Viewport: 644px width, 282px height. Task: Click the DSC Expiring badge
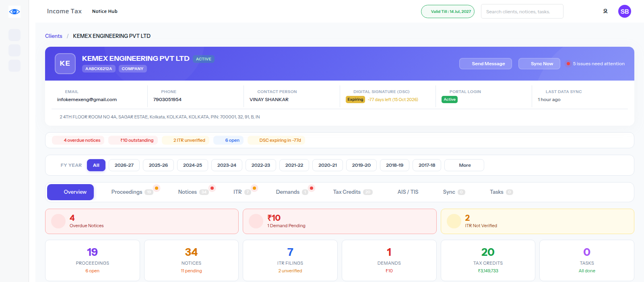355,100
